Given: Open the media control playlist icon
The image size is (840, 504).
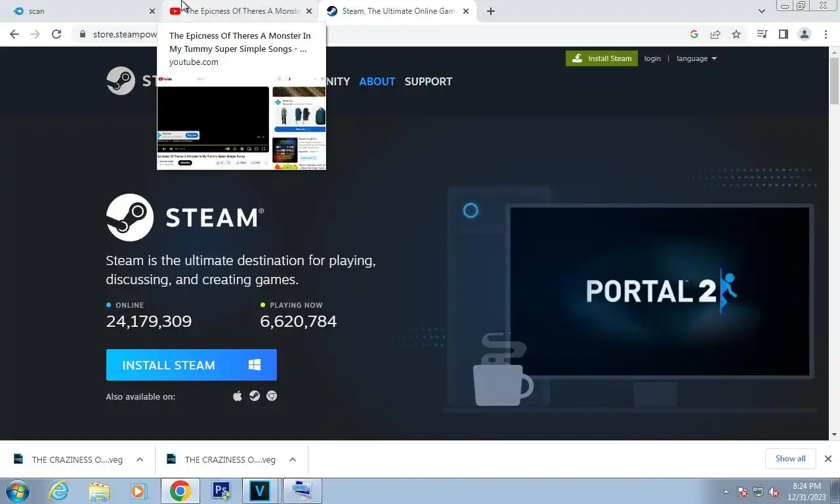Looking at the screenshot, I should pyautogui.click(x=762, y=35).
